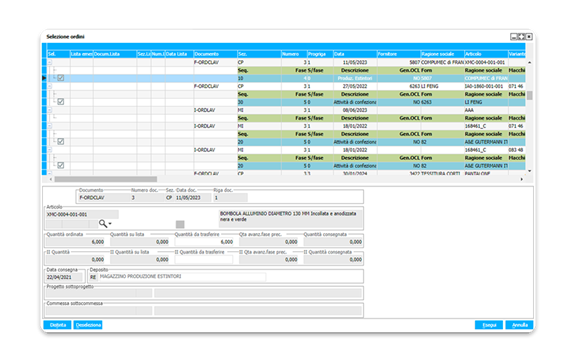Click the Articolo field XMC-0004-001-001 in details

82,214
